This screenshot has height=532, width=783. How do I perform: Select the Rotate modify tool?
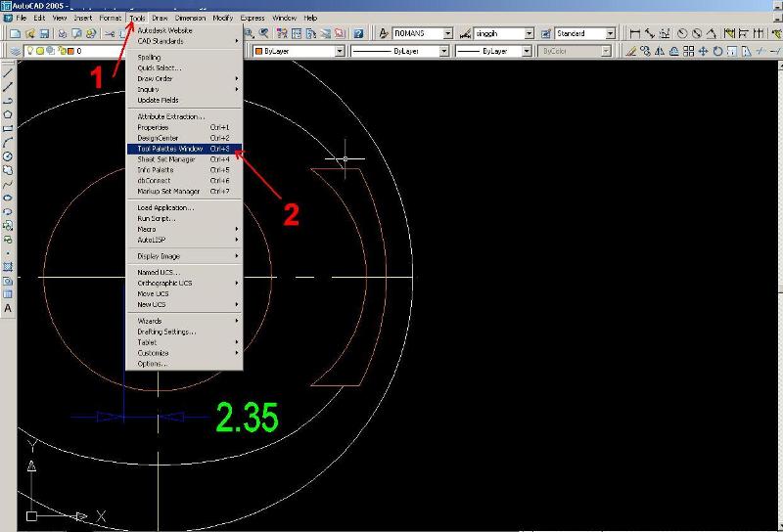pos(717,51)
